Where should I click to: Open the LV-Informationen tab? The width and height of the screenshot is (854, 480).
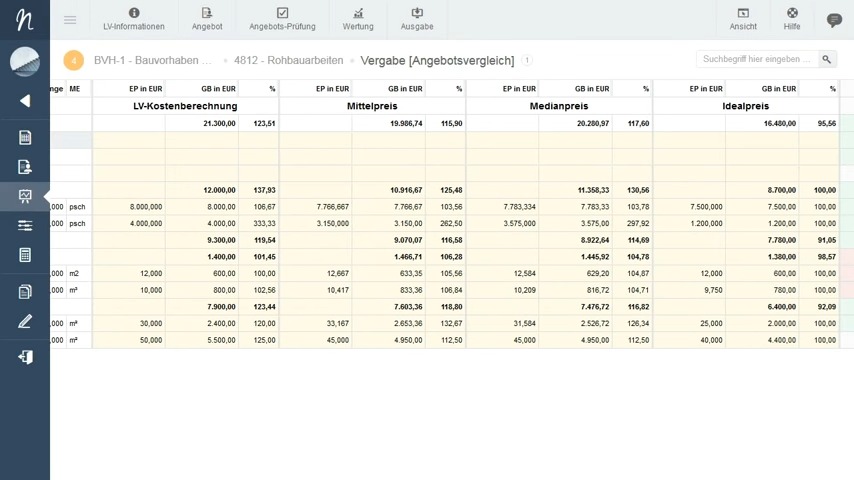pos(134,19)
